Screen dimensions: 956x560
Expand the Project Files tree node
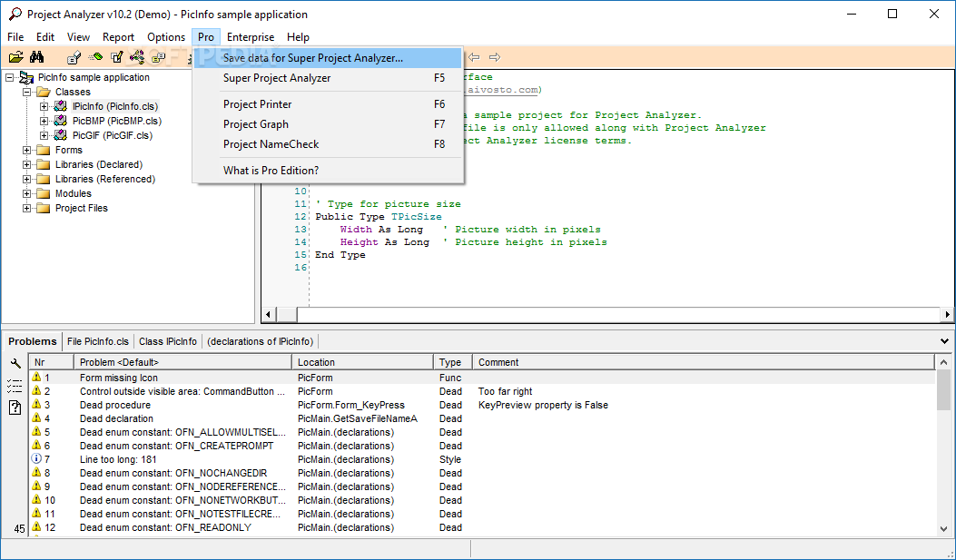point(27,209)
